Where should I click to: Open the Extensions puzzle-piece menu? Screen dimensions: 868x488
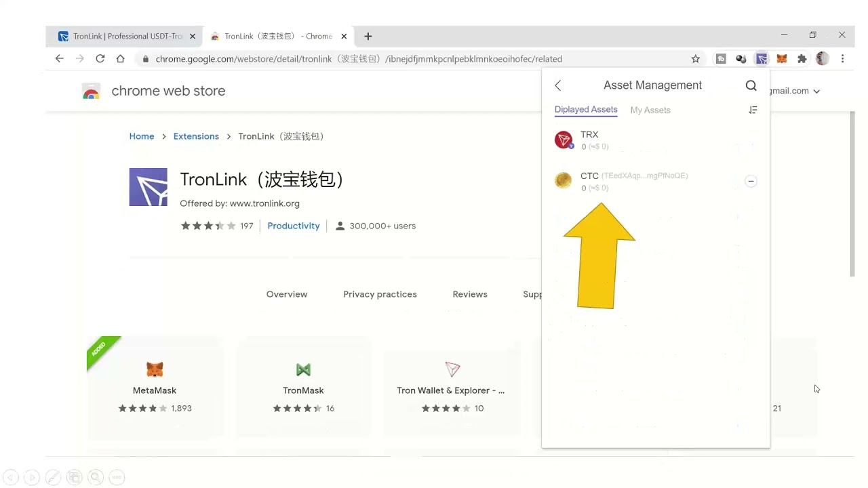pos(802,59)
